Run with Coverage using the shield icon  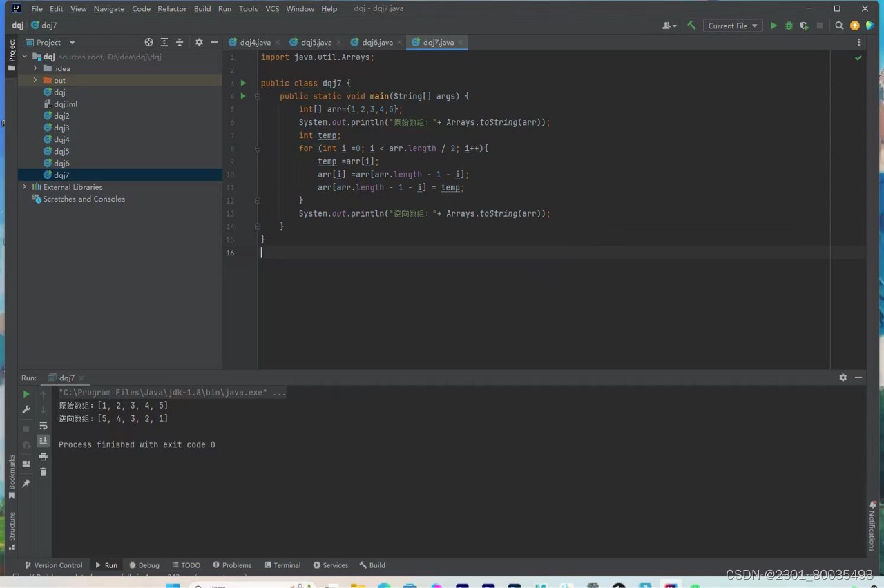[804, 26]
